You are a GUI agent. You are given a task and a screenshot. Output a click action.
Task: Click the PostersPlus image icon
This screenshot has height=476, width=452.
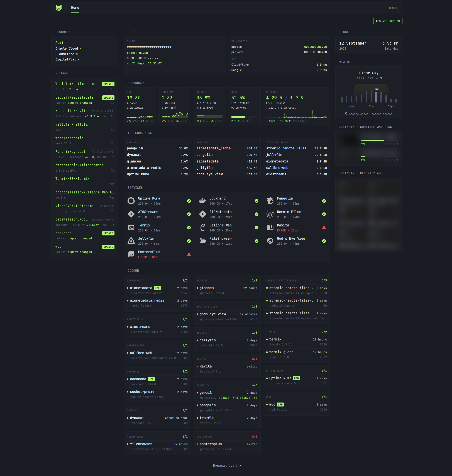click(x=131, y=254)
